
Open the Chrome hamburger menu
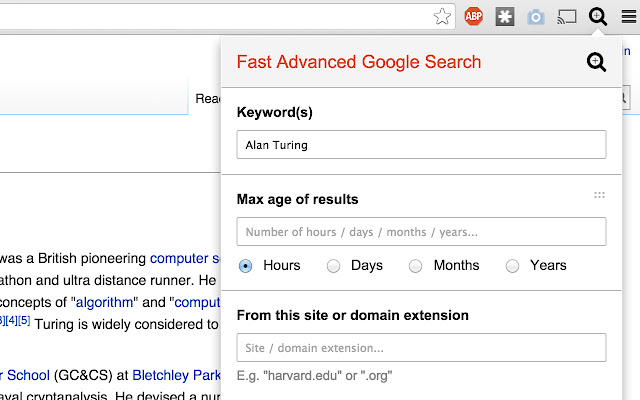(x=629, y=17)
